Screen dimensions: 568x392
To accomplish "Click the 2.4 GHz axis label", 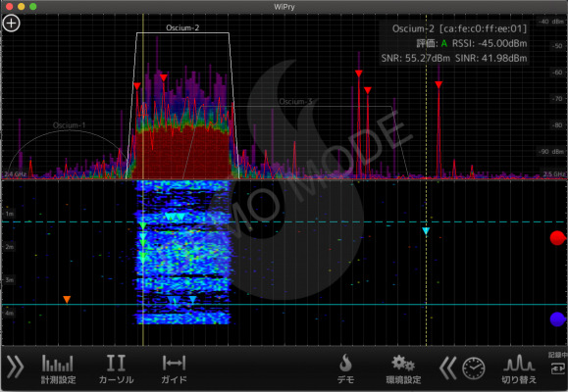I will tap(16, 174).
